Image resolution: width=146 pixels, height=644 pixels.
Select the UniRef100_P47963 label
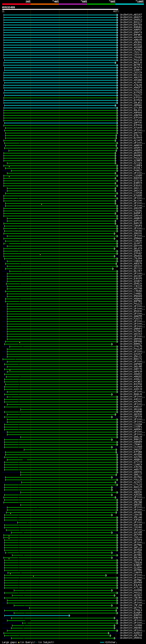pyautogui.click(x=131, y=331)
